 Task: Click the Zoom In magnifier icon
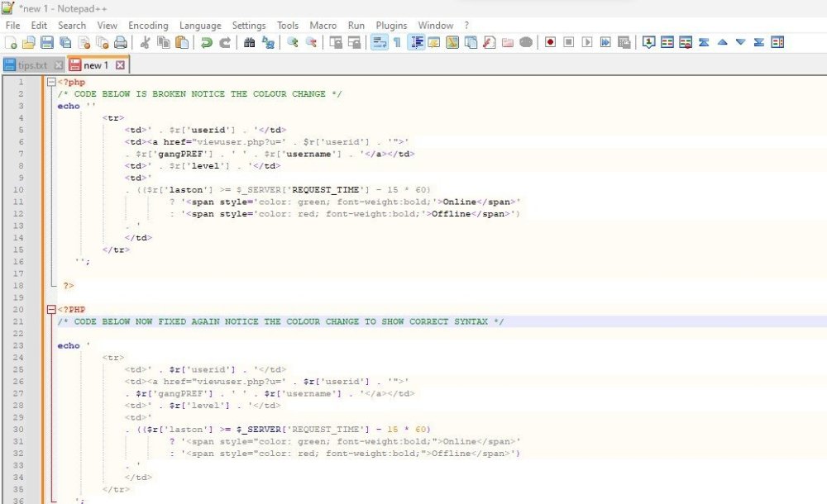292,43
